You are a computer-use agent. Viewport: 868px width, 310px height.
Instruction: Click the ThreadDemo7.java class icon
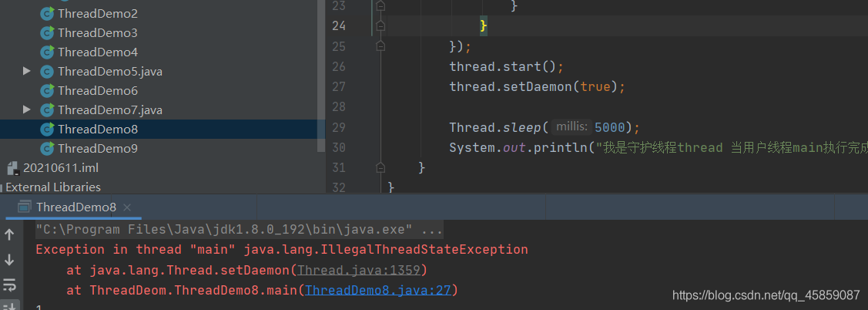click(48, 110)
